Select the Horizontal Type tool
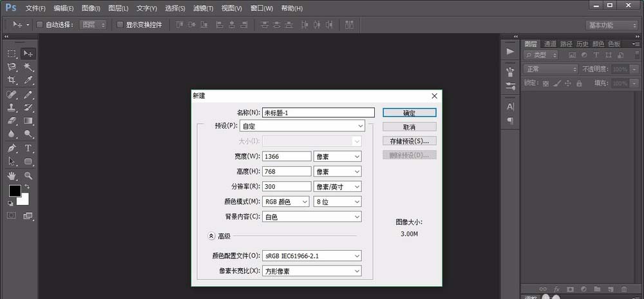 click(x=28, y=148)
